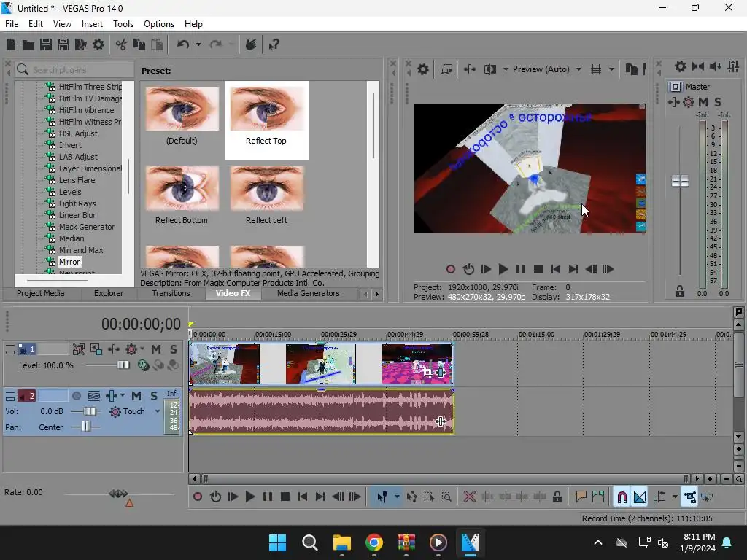747x560 pixels.
Task: Open Master Bus audio properties gear
Action: [681, 66]
